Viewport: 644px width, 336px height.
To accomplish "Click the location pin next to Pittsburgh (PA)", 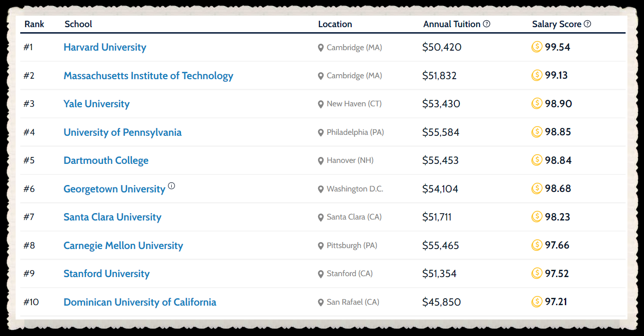I will click(321, 246).
